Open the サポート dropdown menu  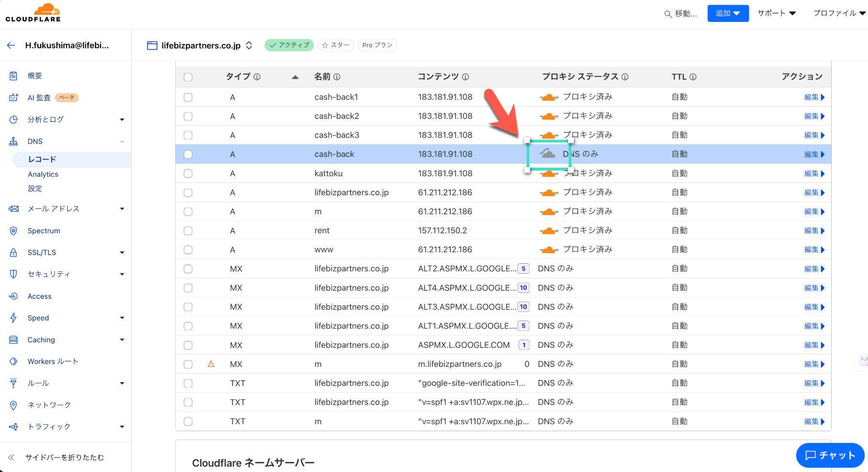pyautogui.click(x=777, y=13)
